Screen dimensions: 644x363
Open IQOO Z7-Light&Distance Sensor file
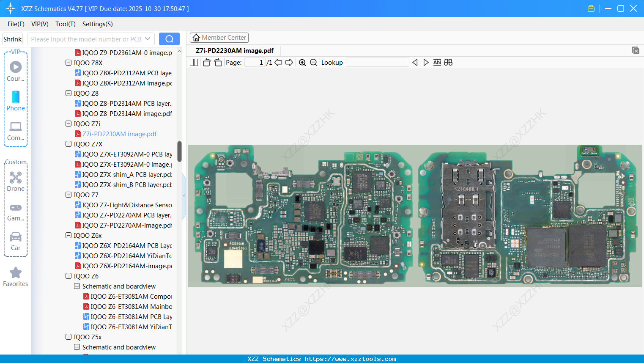[123, 205]
